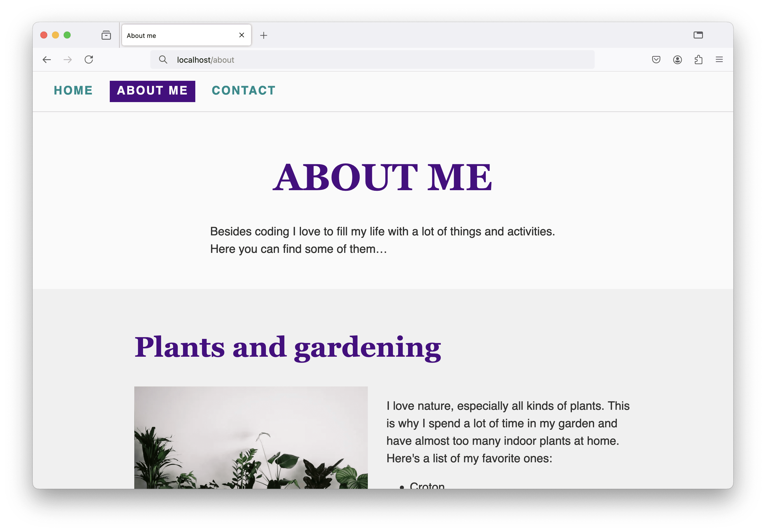Select the CONTACT navigation item
The image size is (766, 532).
[x=243, y=90]
